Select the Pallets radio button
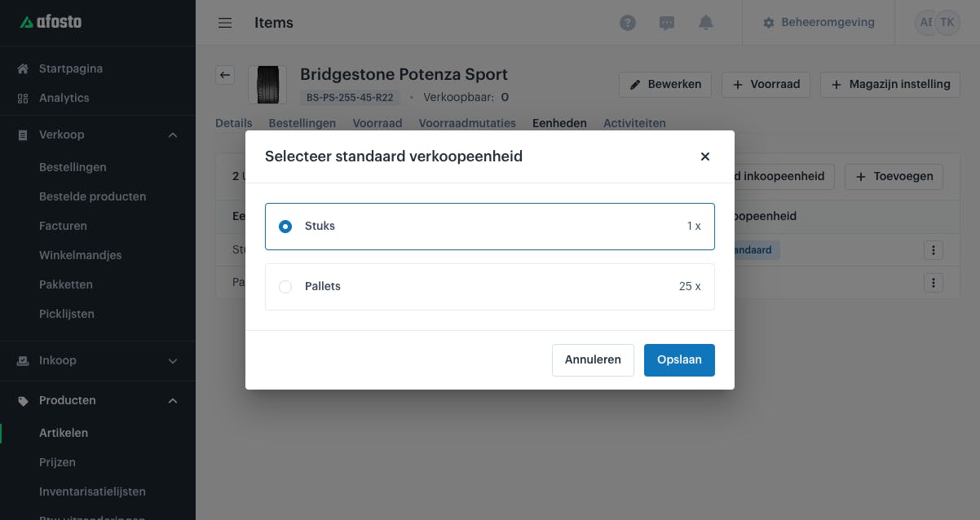Screen dimensions: 980x520 coord(285,287)
